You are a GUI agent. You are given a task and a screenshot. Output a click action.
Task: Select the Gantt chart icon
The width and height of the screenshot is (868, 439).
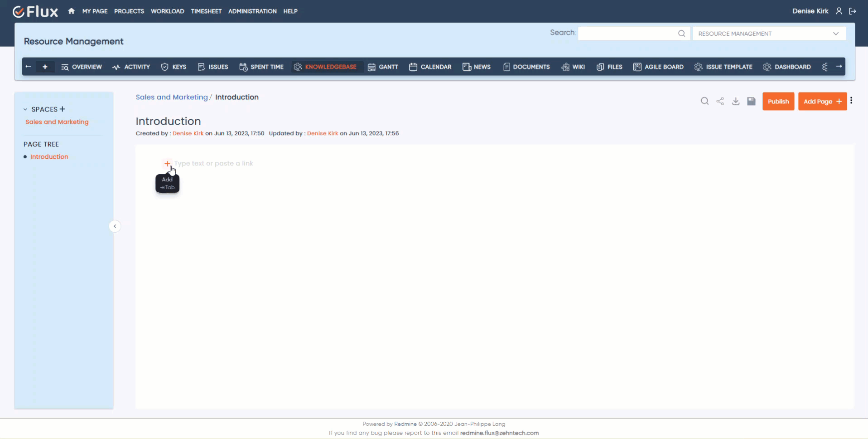point(371,67)
